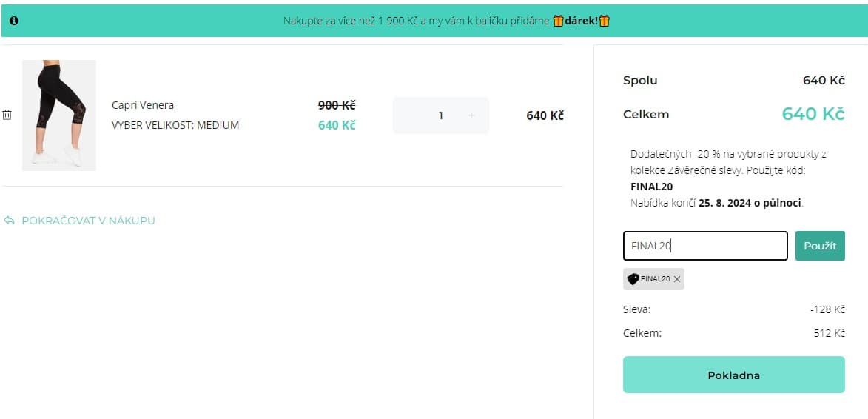
Task: Click the arrow icon beside Pokračovat v nákupu
Action: pos(10,221)
